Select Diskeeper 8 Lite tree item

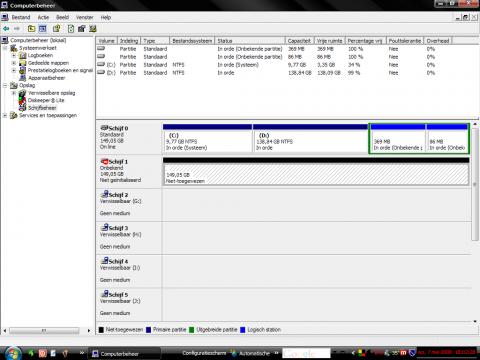coord(46,100)
